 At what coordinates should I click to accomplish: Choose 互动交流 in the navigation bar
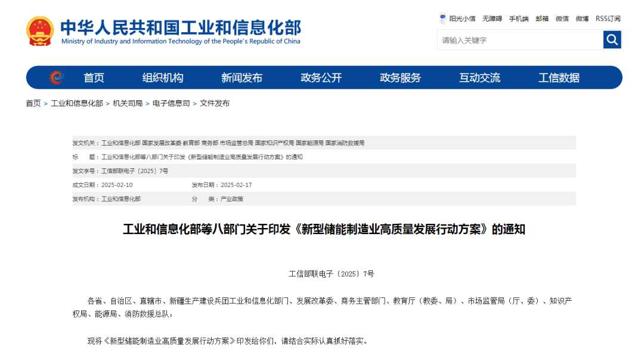point(479,78)
